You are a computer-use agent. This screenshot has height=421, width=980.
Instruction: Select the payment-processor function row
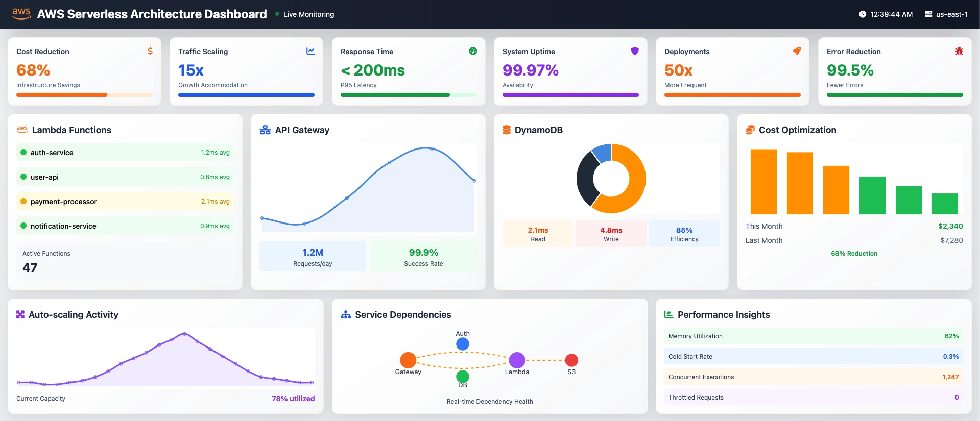point(125,202)
